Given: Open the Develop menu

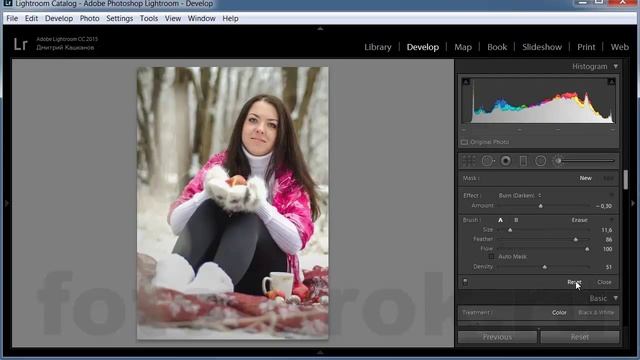Looking at the screenshot, I should [59, 18].
